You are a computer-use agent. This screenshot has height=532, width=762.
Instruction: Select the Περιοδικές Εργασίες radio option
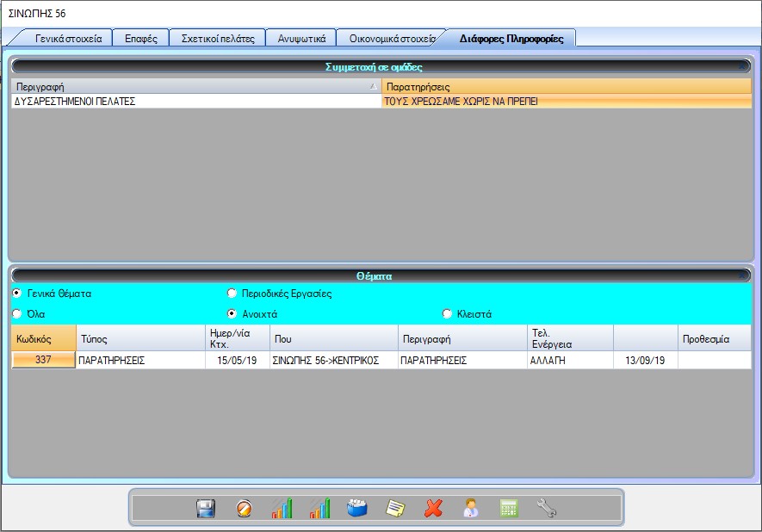pos(232,294)
